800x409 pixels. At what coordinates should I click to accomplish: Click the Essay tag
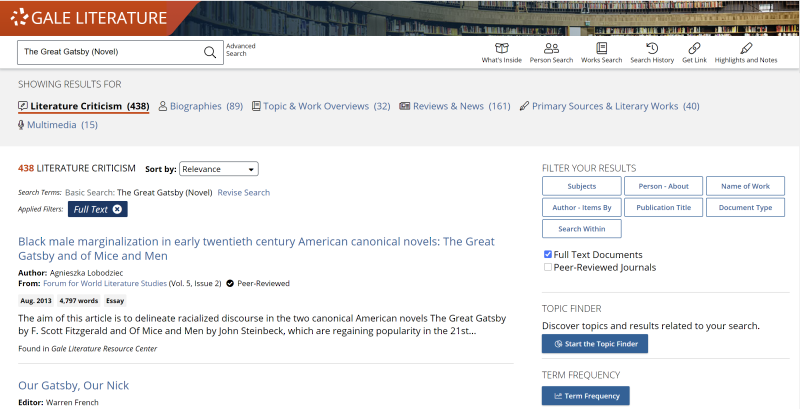click(x=115, y=301)
